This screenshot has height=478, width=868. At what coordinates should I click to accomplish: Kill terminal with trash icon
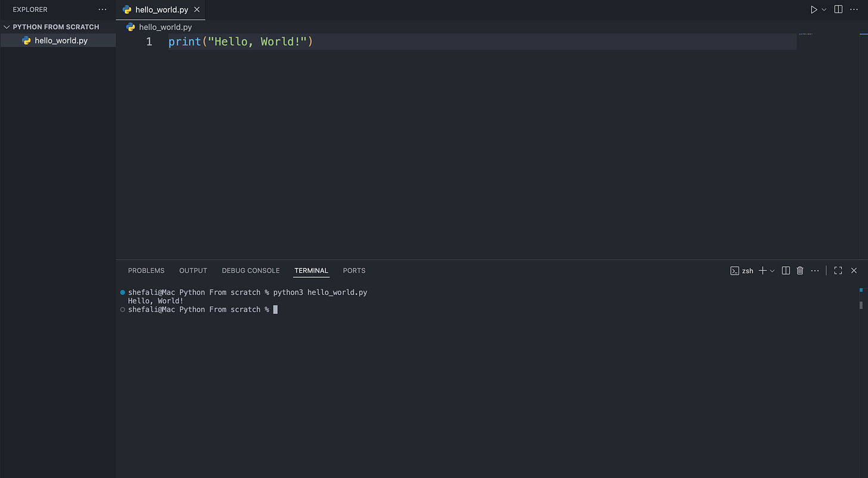click(x=800, y=271)
